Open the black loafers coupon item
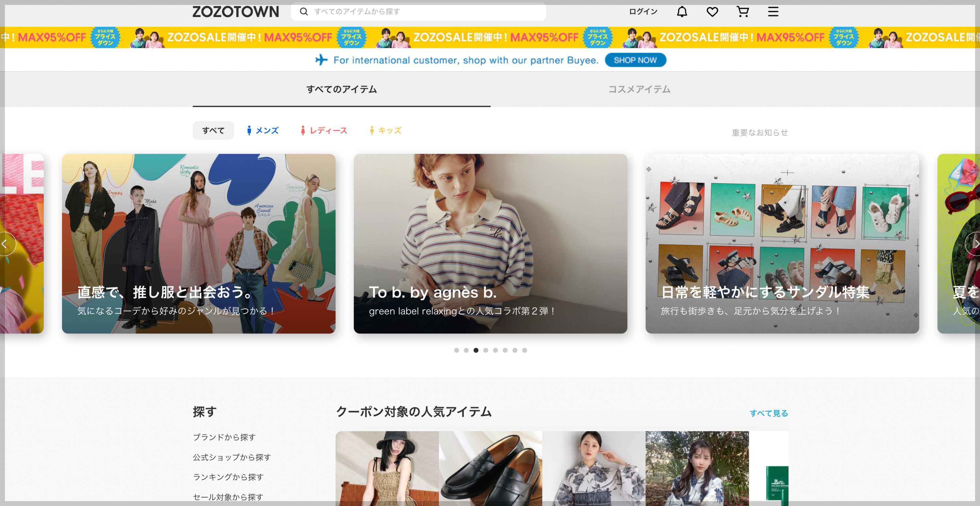The height and width of the screenshot is (506, 980). tap(490, 469)
